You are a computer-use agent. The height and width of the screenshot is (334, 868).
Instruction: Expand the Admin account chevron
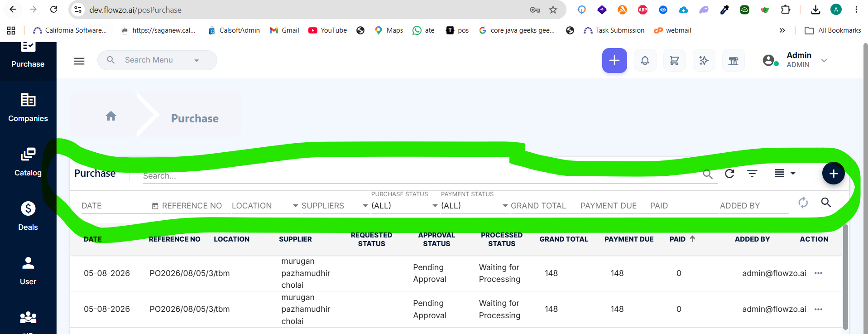pyautogui.click(x=824, y=60)
